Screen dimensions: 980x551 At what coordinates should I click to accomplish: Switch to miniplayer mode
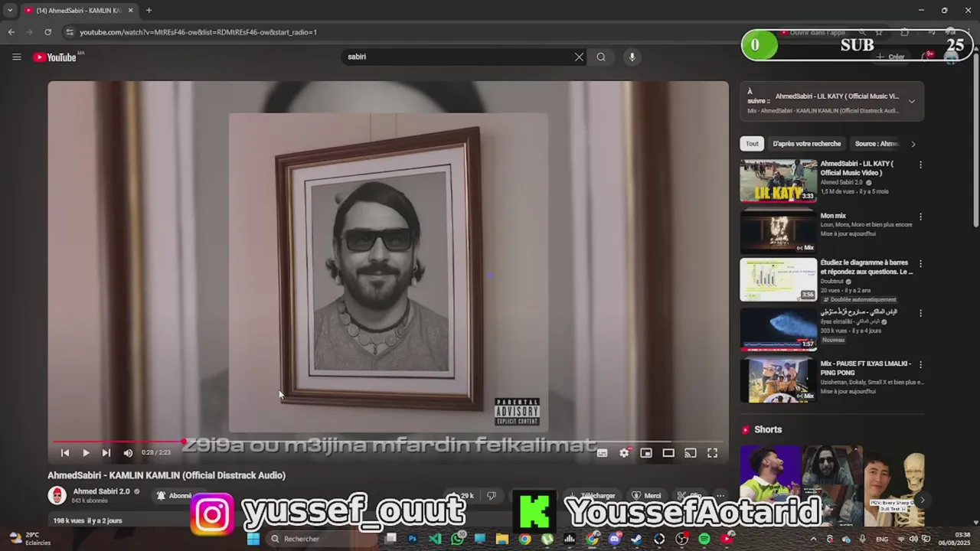pyautogui.click(x=646, y=453)
